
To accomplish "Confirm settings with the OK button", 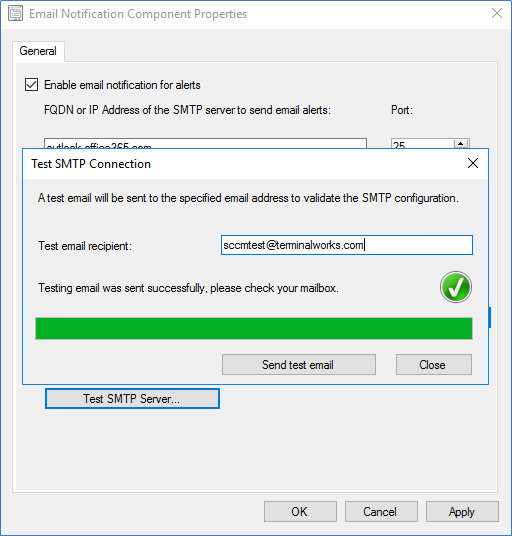I will coord(300,511).
